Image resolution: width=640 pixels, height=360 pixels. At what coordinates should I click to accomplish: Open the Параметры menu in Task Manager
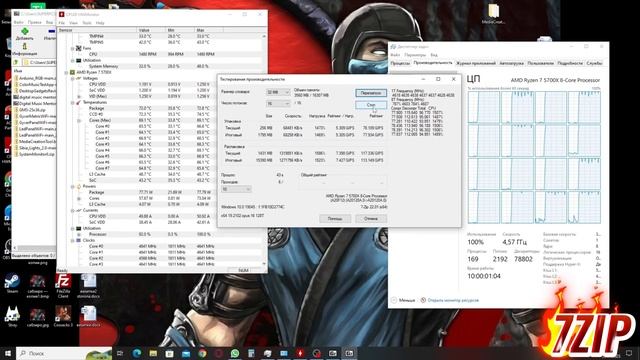(x=415, y=55)
